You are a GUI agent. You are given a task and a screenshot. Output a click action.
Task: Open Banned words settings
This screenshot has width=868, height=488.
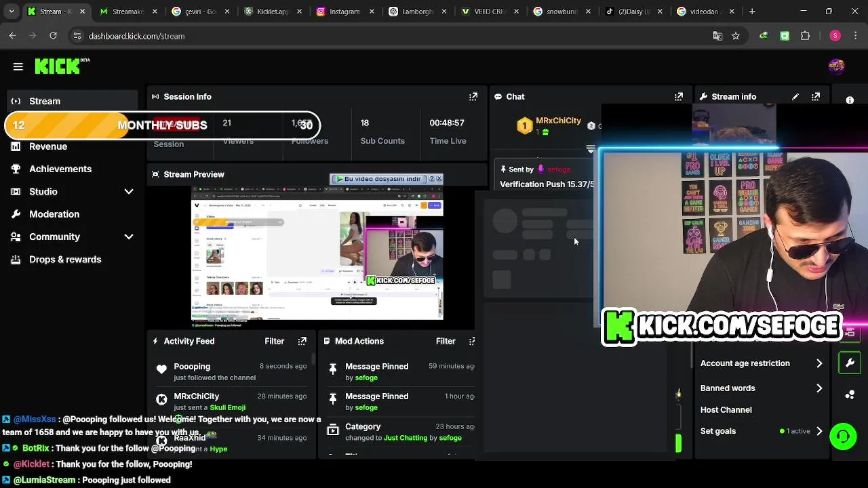(762, 388)
